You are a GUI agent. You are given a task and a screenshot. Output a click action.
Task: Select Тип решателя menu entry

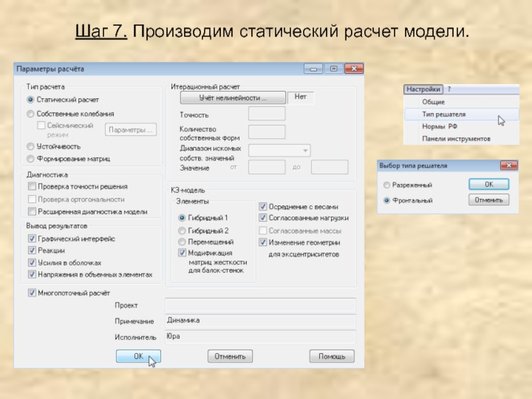pyautogui.click(x=462, y=114)
